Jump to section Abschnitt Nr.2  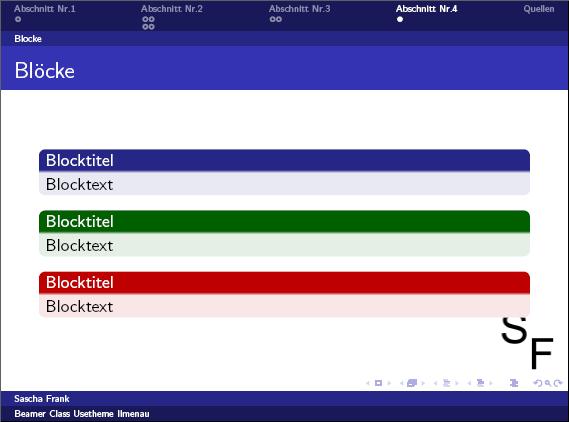(x=172, y=9)
